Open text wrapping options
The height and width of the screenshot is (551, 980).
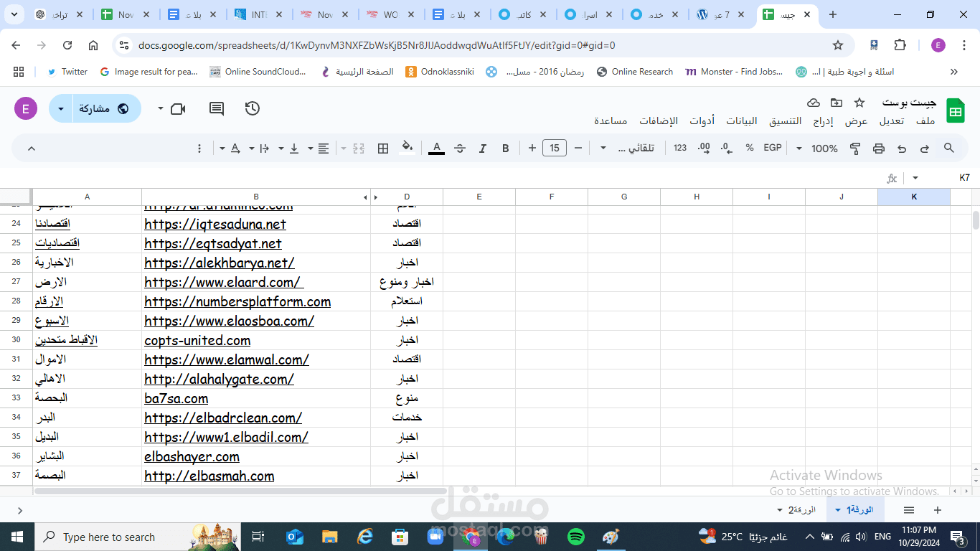[x=264, y=149]
